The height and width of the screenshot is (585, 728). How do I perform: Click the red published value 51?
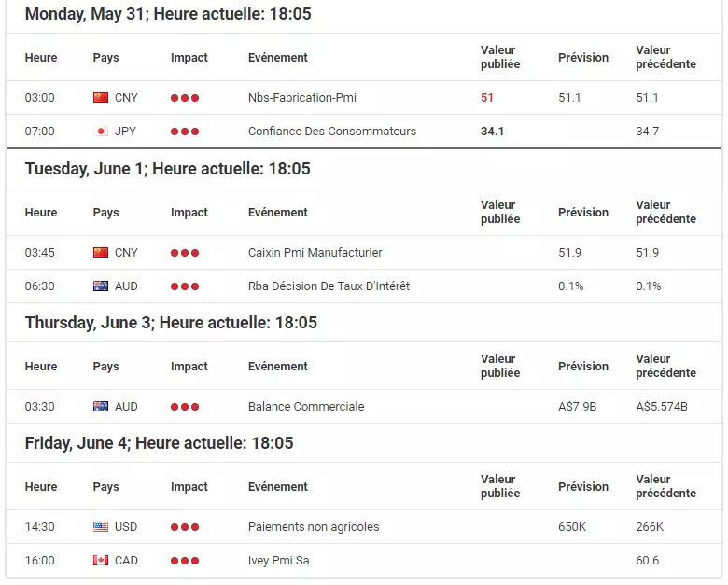(487, 97)
